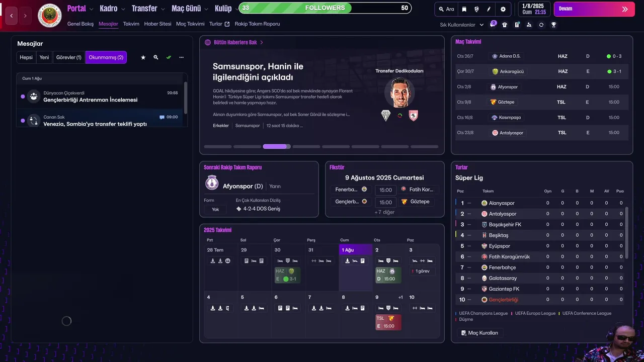The height and width of the screenshot is (362, 644).
Task: Open the shirt squad shortcut icon
Action: tap(505, 25)
